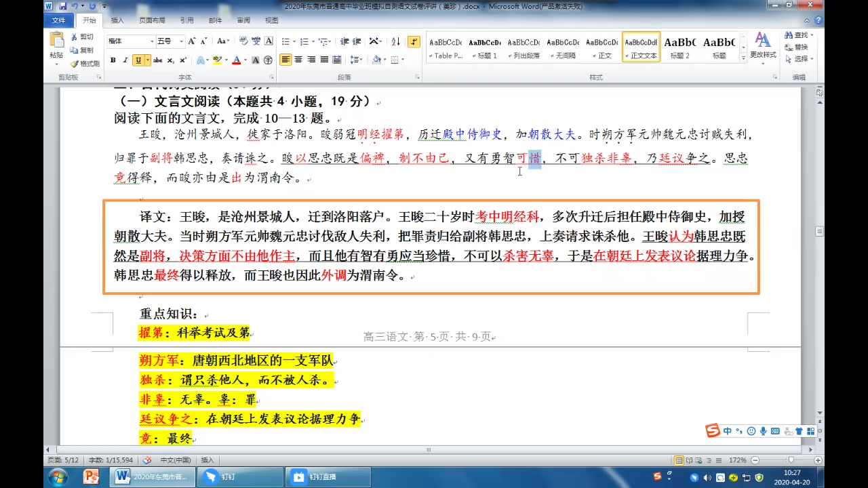
Task: Click the Decrease Indent icon
Action: [x=345, y=41]
